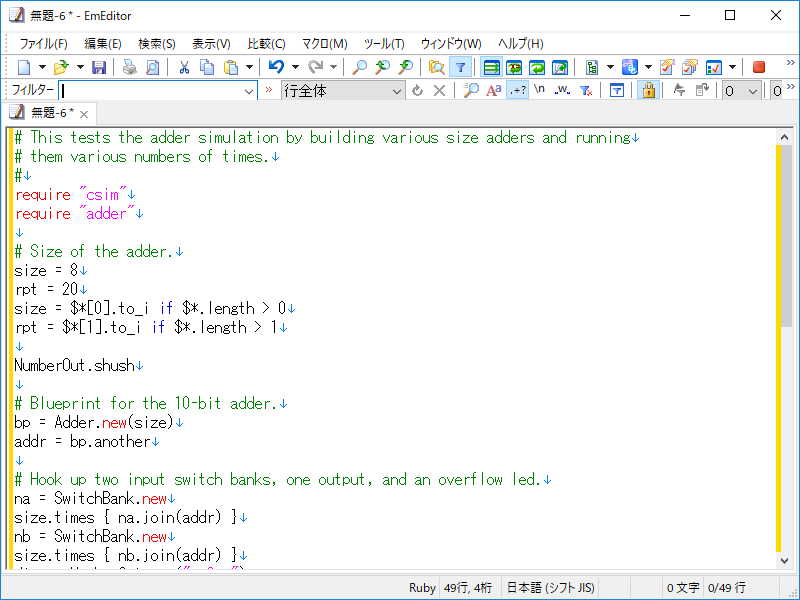Screen dimensions: 800x600
Task: Click the Save icon on the toolbar
Action: pyautogui.click(x=98, y=66)
